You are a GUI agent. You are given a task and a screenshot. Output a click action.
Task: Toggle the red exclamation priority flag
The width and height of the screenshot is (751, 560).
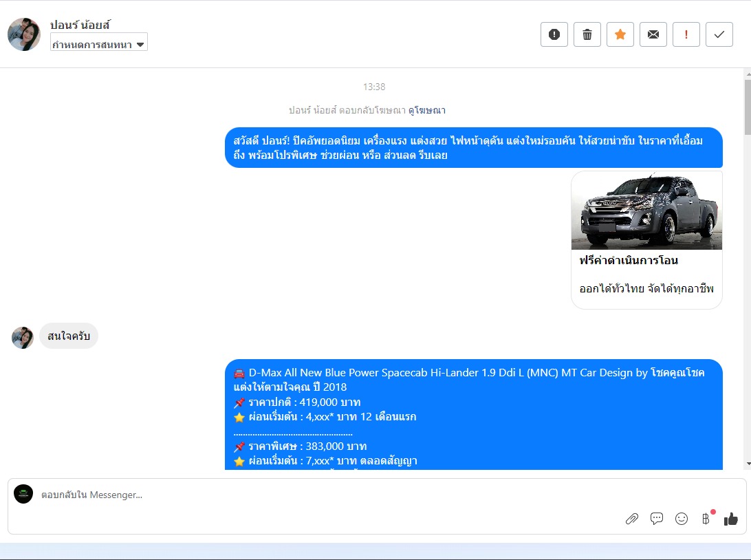[x=686, y=34]
